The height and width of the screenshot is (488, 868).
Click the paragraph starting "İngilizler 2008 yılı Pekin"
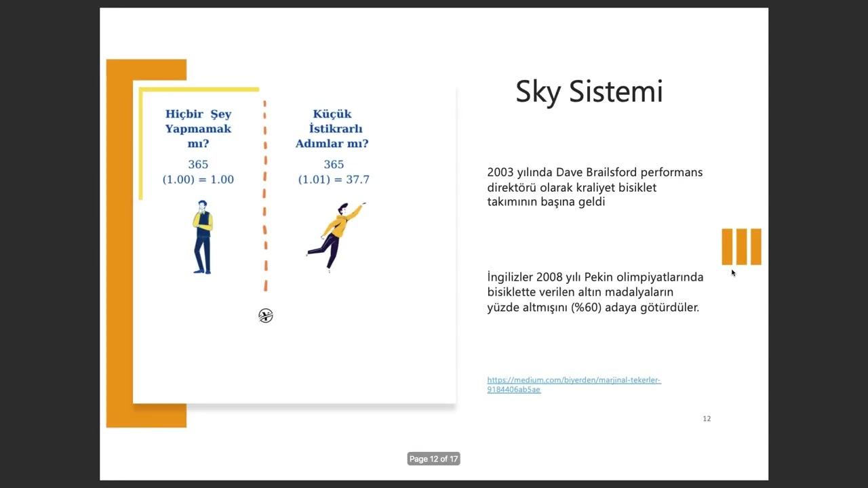[595, 292]
